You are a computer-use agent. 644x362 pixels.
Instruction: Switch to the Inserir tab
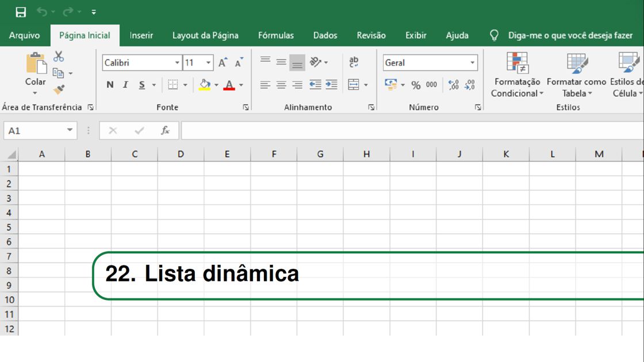(x=141, y=35)
